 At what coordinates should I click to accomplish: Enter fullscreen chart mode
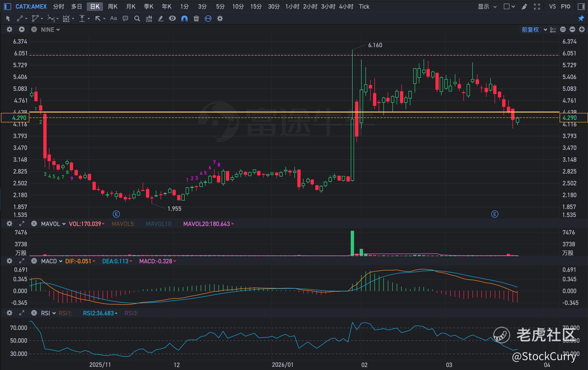(x=537, y=7)
